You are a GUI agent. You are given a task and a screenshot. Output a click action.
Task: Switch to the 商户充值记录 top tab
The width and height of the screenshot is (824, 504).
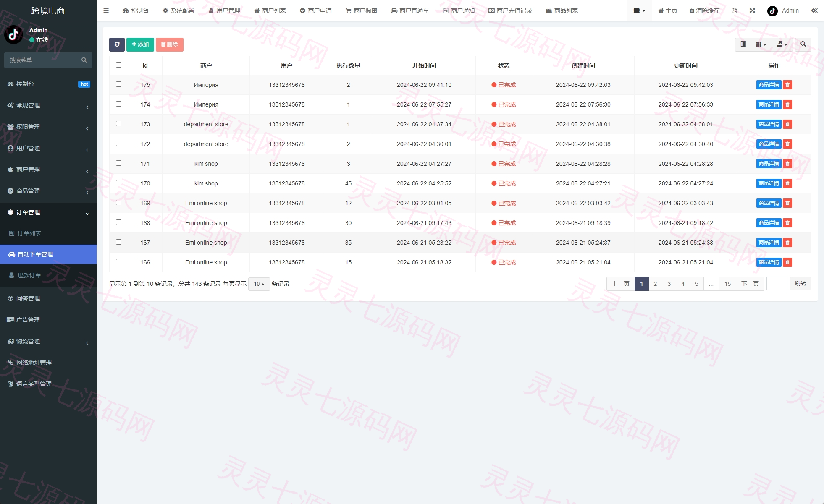510,10
